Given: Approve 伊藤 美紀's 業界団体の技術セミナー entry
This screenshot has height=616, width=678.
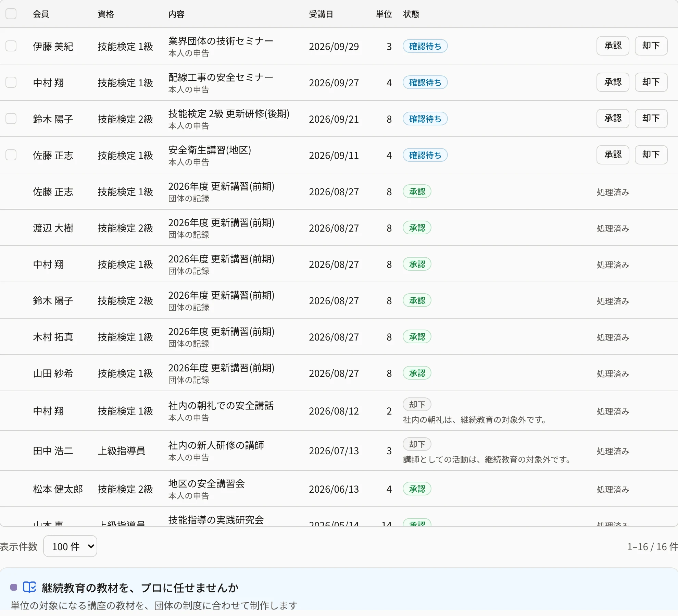Looking at the screenshot, I should pyautogui.click(x=613, y=46).
